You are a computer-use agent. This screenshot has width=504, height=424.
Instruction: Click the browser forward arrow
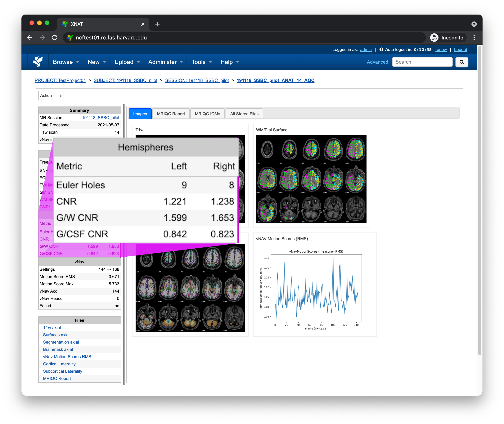pos(42,38)
